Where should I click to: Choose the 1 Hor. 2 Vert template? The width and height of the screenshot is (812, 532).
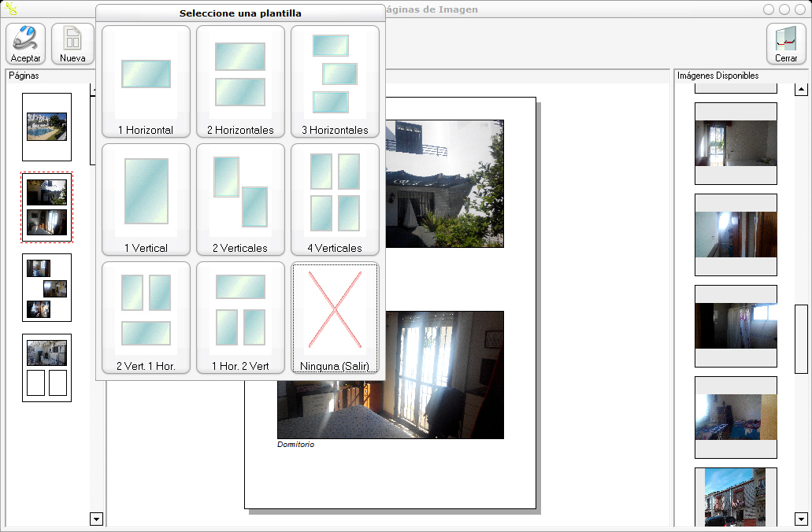tap(240, 317)
